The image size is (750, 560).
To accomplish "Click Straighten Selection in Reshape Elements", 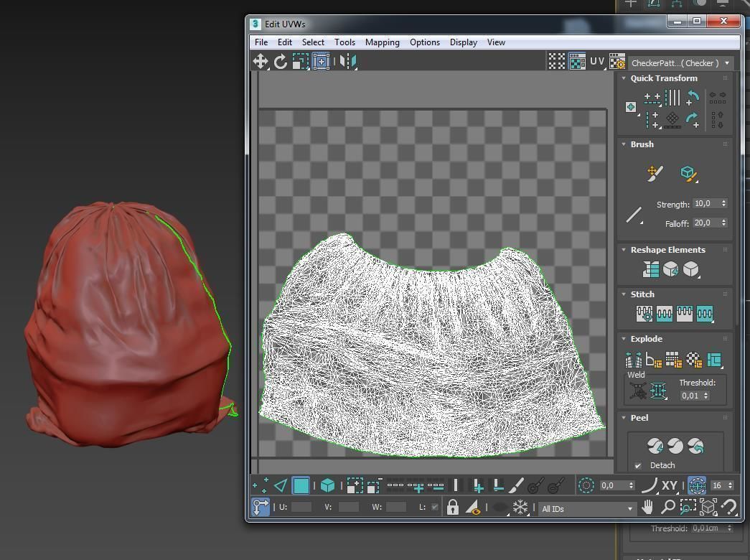I will [651, 269].
